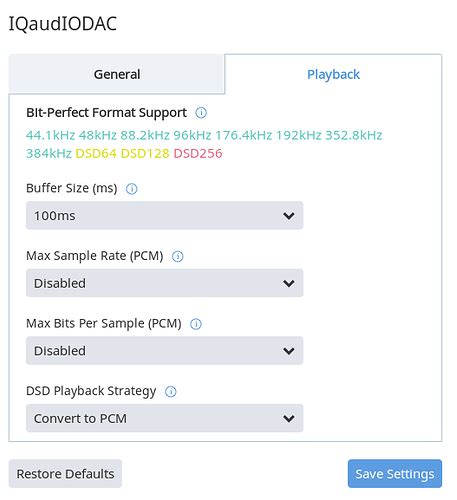457x500 pixels.
Task: Open Max Bits Per Sample dropdown
Action: (164, 351)
